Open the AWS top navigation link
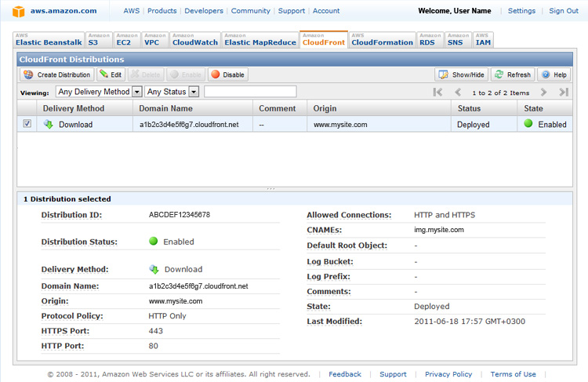588x382 pixels. (x=131, y=11)
